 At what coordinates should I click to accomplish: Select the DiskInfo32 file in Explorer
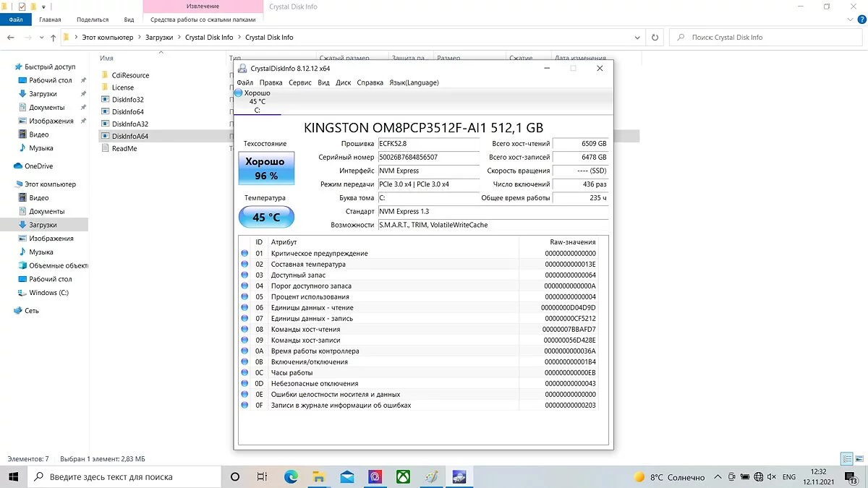point(122,100)
